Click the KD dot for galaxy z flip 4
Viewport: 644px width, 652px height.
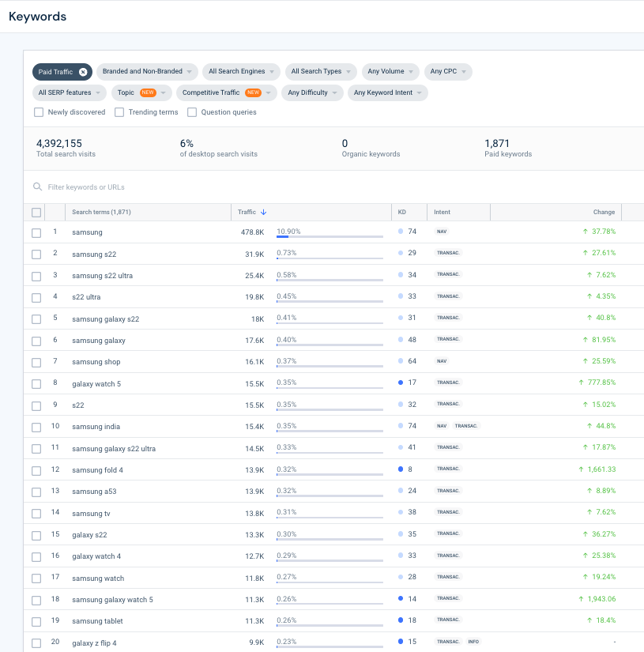[x=401, y=642]
